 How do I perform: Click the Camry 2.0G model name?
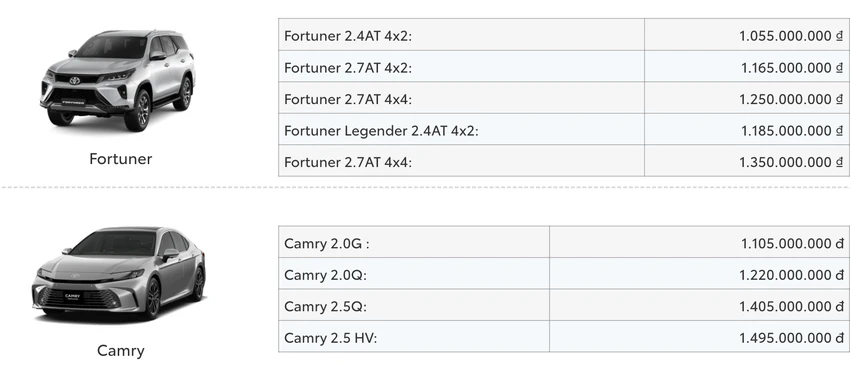pyautogui.click(x=326, y=244)
